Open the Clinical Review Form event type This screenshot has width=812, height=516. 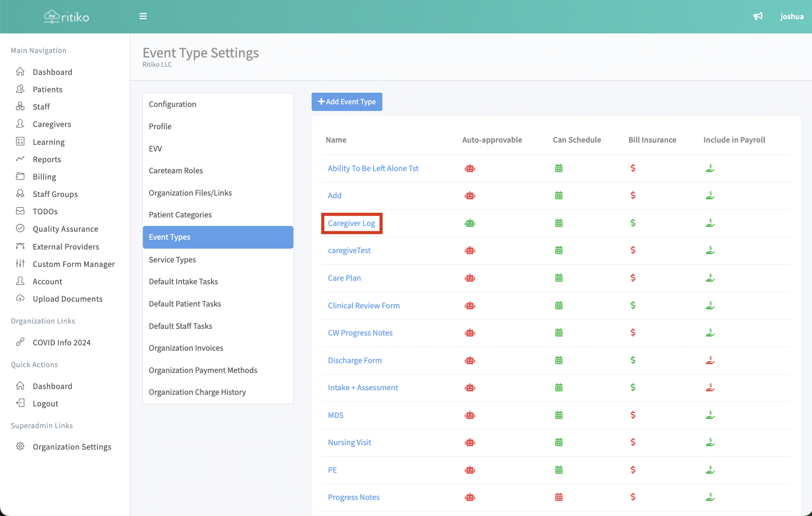(x=364, y=306)
